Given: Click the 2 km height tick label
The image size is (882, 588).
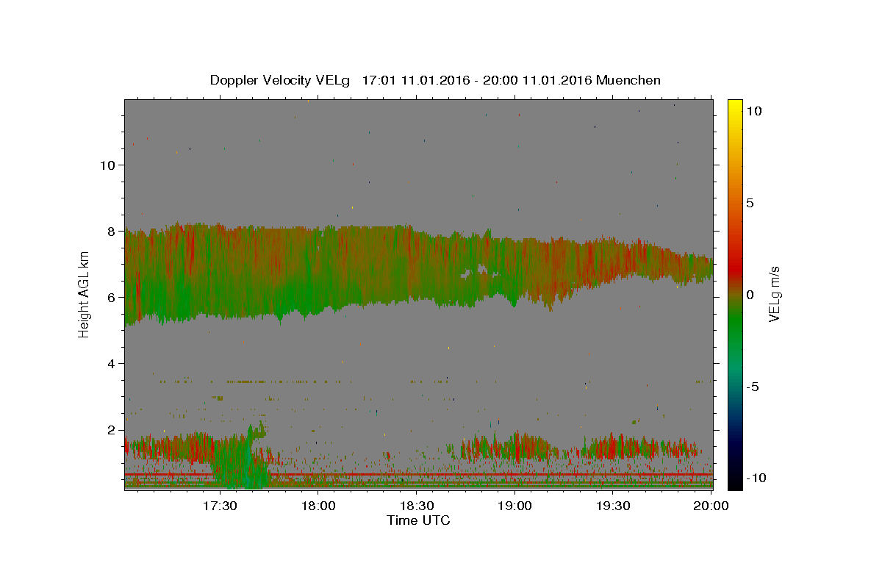Looking at the screenshot, I should 111,429.
